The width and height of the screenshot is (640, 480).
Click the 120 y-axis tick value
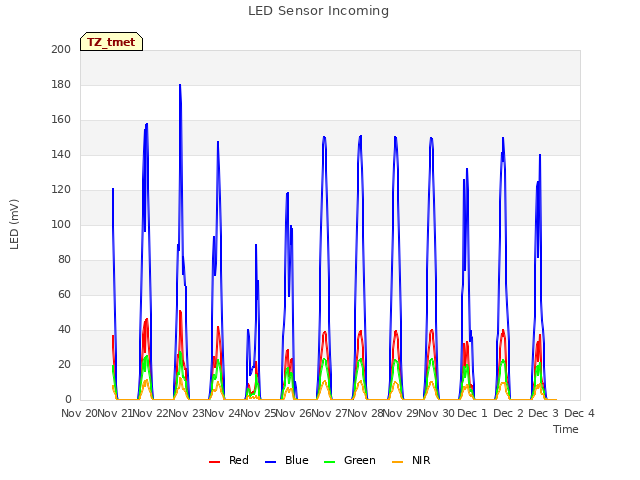coord(61,190)
